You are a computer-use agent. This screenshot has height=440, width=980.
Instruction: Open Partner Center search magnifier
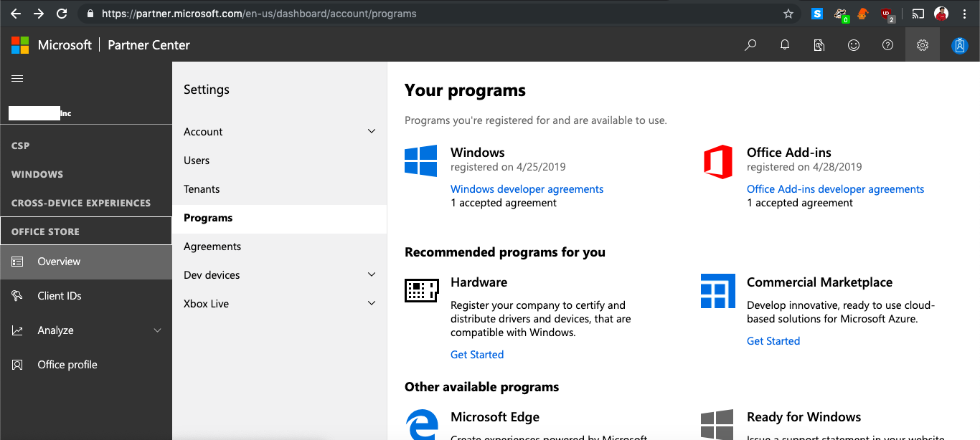click(750, 45)
